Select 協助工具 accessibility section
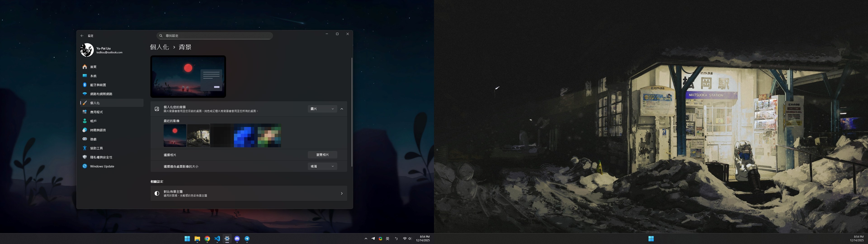The height and width of the screenshot is (244, 868). (96, 148)
